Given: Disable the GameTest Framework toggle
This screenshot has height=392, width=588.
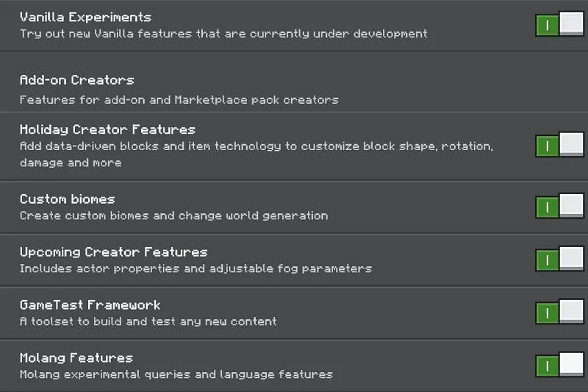Looking at the screenshot, I should pyautogui.click(x=559, y=313).
